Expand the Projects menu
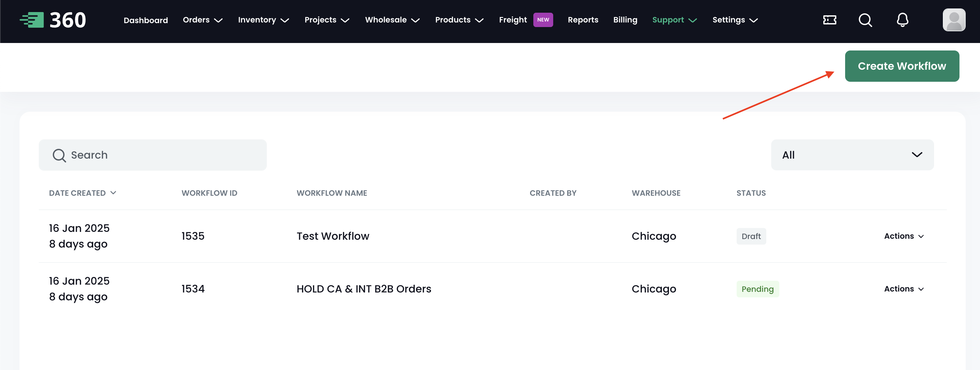 tap(327, 20)
